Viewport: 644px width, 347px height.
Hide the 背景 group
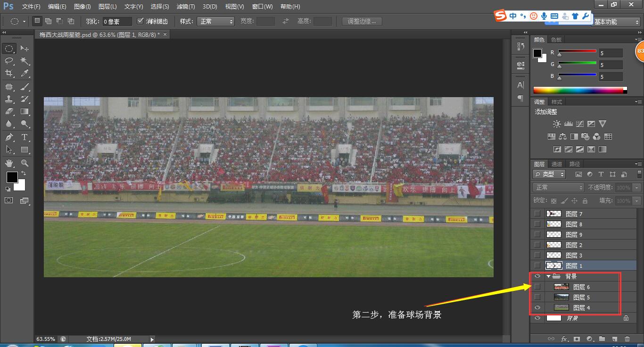[537, 276]
